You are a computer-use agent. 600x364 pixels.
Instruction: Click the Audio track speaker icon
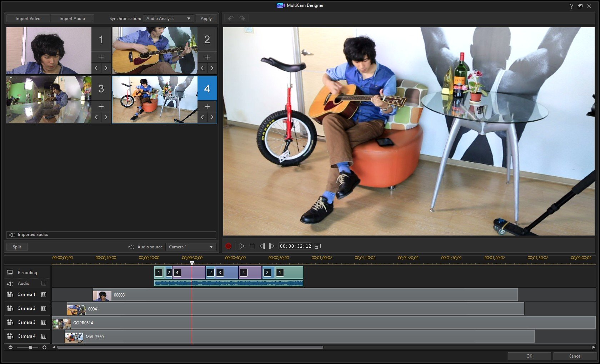coord(9,283)
